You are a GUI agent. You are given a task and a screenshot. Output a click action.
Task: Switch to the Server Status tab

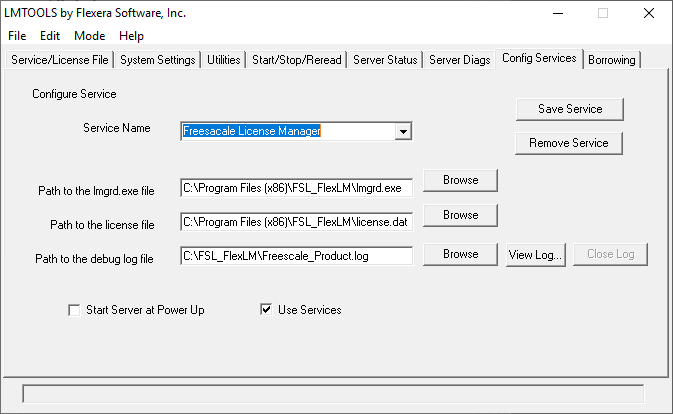coord(385,60)
